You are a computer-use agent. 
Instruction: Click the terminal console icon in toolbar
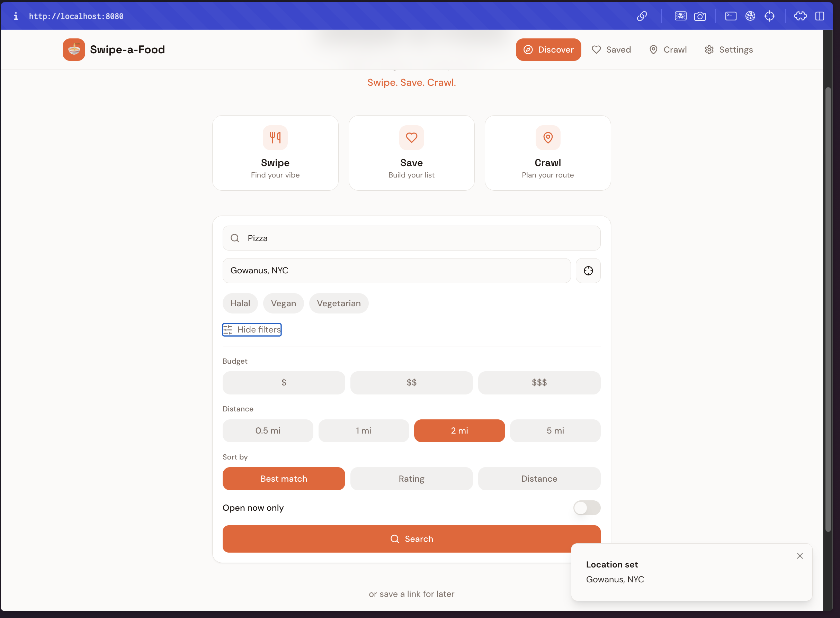tap(730, 16)
